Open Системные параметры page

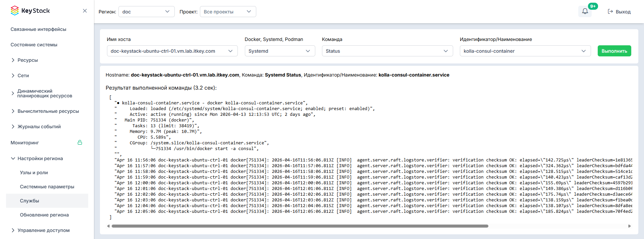point(47,187)
